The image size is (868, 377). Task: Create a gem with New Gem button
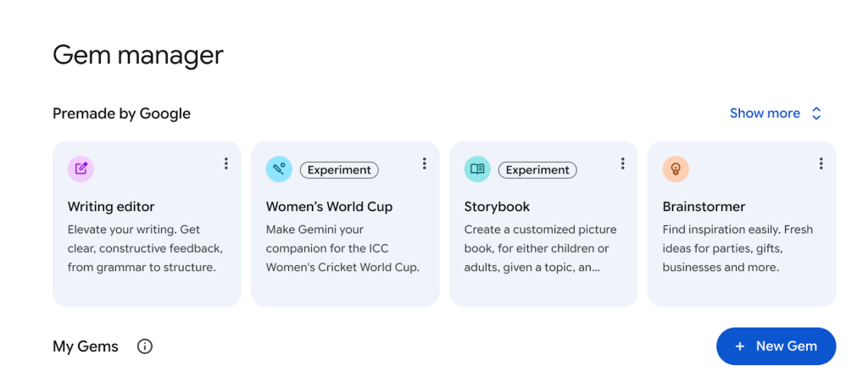point(776,346)
